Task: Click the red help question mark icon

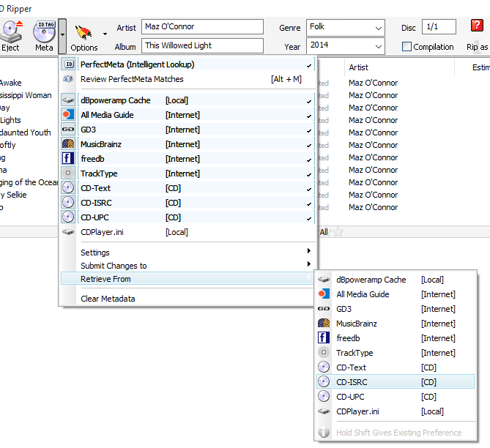Action: [477, 26]
